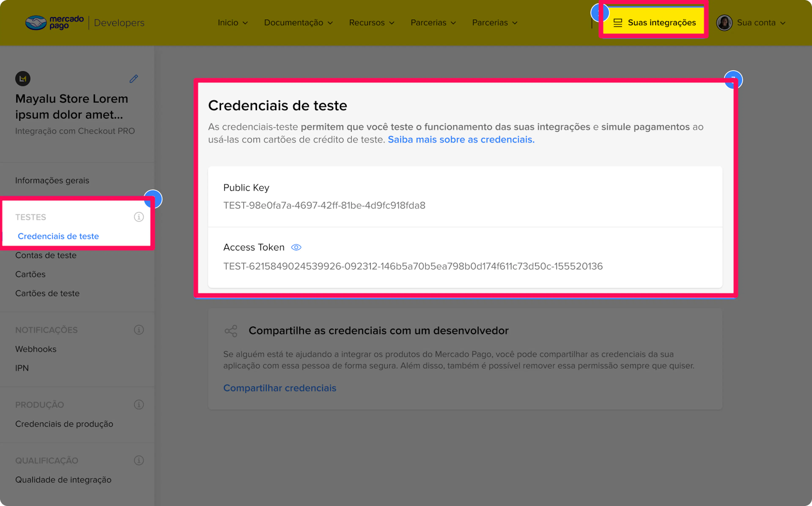The width and height of the screenshot is (812, 506).
Task: Open the sidebar item labeled only Cartões
Action: [30, 274]
